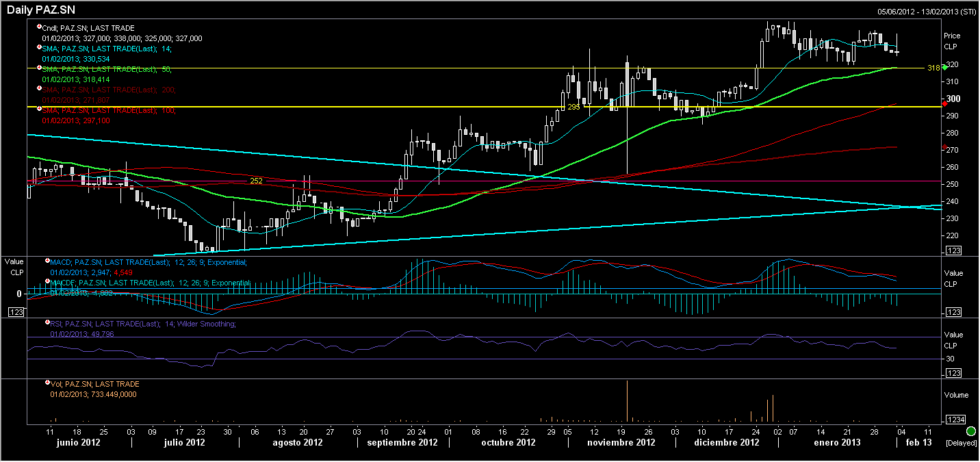
Task: Click the green status circle above Delayed
Action: (970, 431)
